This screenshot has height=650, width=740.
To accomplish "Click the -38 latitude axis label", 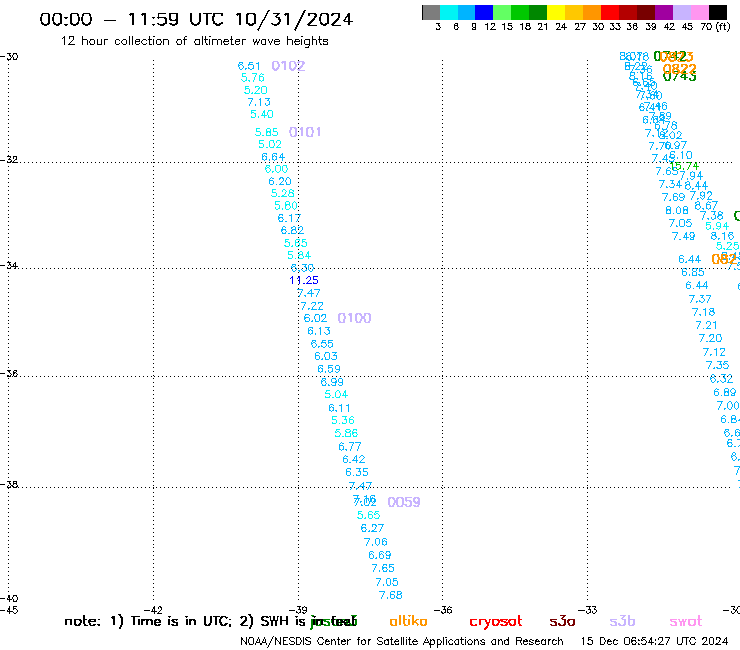I will click(9, 484).
